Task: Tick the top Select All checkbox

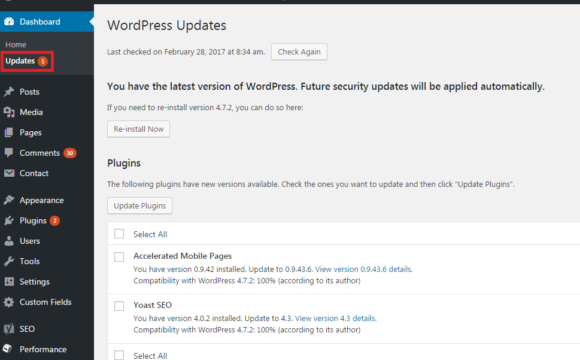Action: click(119, 234)
